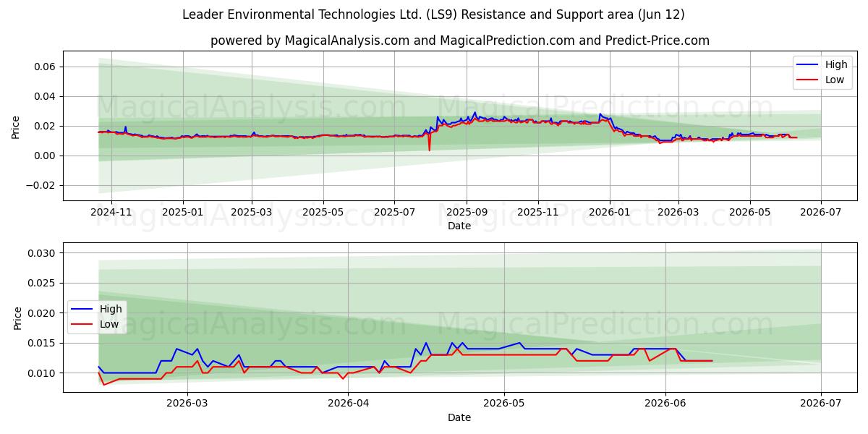This screenshot has height=434, width=868.
Task: Click the '0.04' y-axis label on top chart
Action: (46, 96)
